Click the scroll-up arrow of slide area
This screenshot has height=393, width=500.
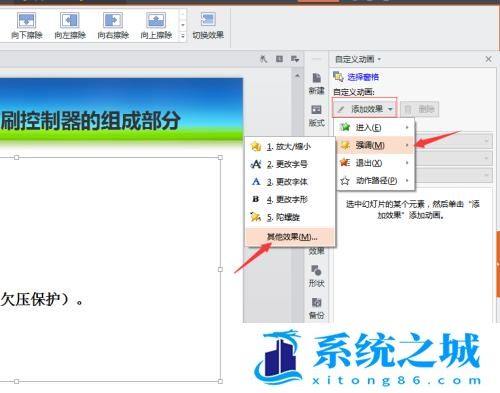[297, 76]
